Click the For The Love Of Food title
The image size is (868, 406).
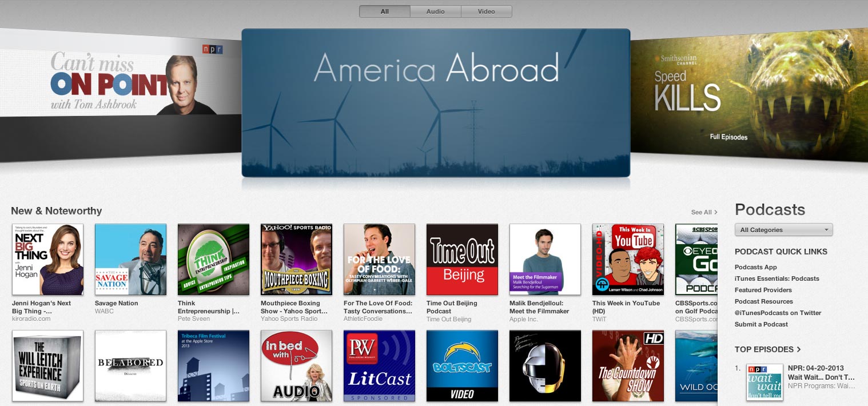point(378,307)
